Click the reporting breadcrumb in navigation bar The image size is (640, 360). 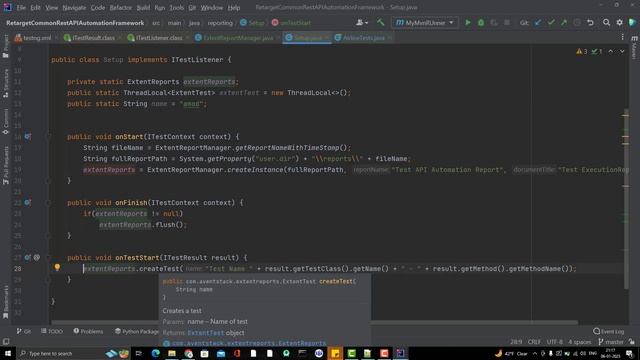click(220, 23)
